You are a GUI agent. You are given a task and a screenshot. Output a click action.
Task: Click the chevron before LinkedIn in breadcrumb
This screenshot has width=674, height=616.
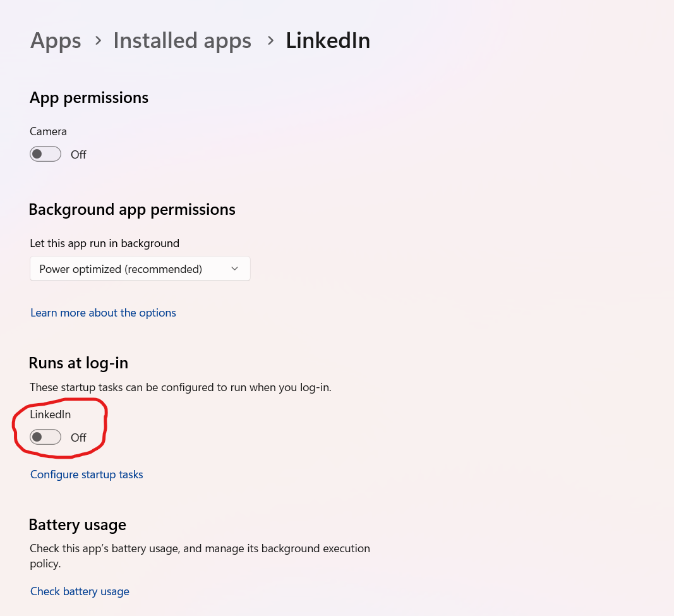click(x=270, y=41)
